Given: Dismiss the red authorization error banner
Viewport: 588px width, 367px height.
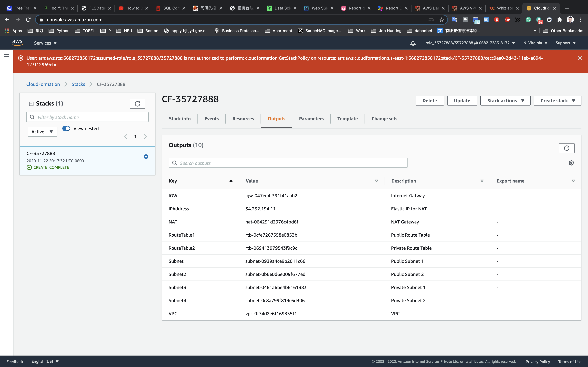Looking at the screenshot, I should [x=579, y=58].
